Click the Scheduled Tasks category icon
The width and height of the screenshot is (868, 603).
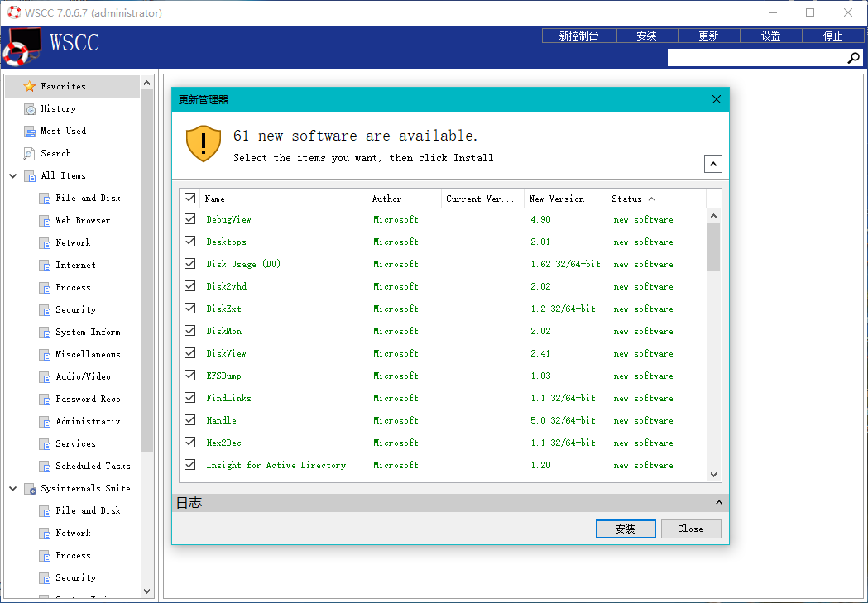[x=45, y=467]
